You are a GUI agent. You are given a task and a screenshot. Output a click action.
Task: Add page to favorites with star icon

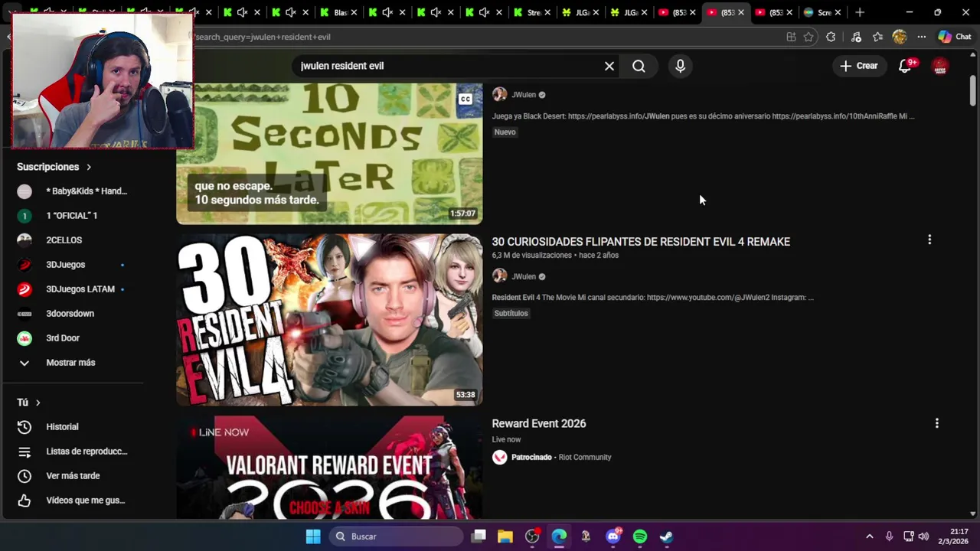point(808,37)
